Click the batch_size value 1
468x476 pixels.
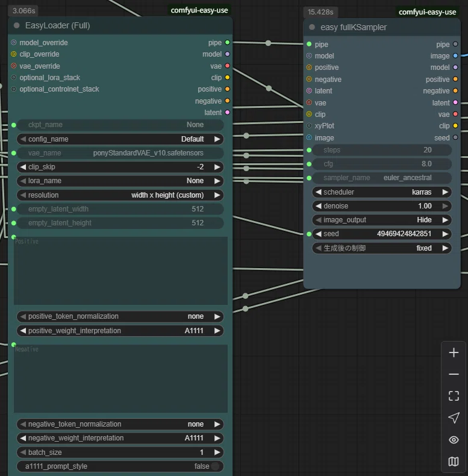202,453
